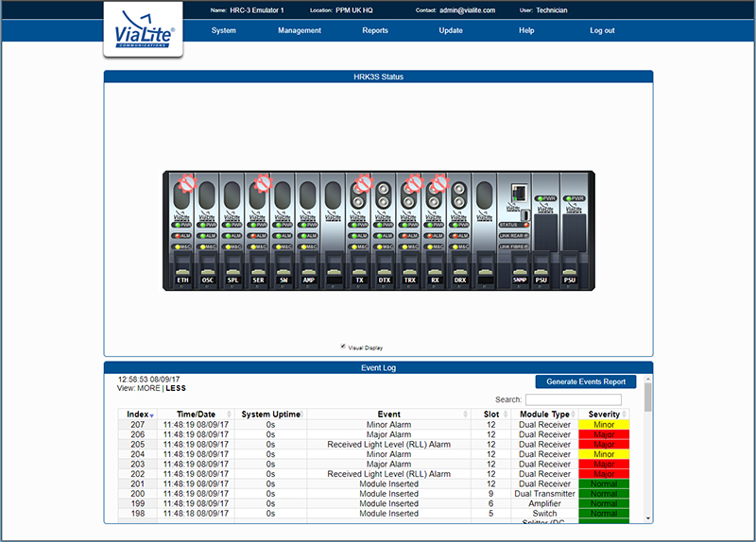Click the alarm icon on the SER module

263,182
